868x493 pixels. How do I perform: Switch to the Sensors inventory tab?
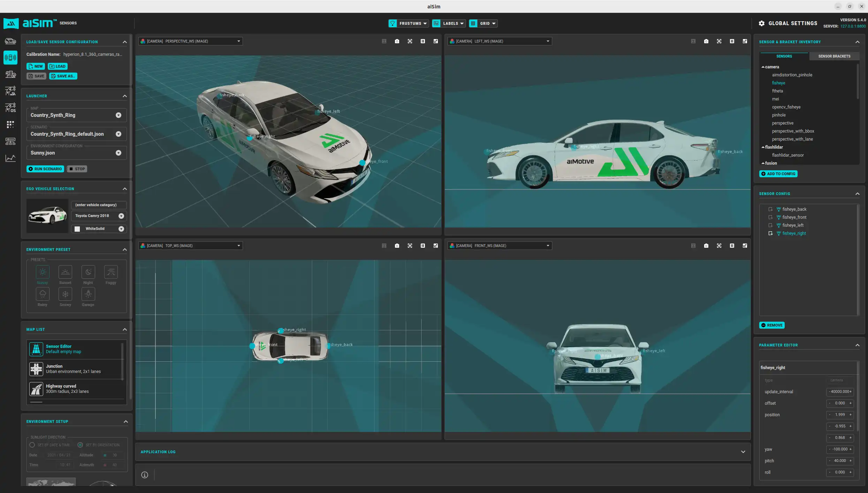coord(784,56)
